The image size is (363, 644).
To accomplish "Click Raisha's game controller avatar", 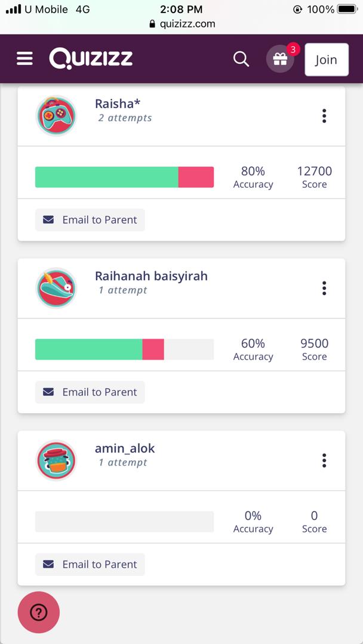I will point(56,116).
